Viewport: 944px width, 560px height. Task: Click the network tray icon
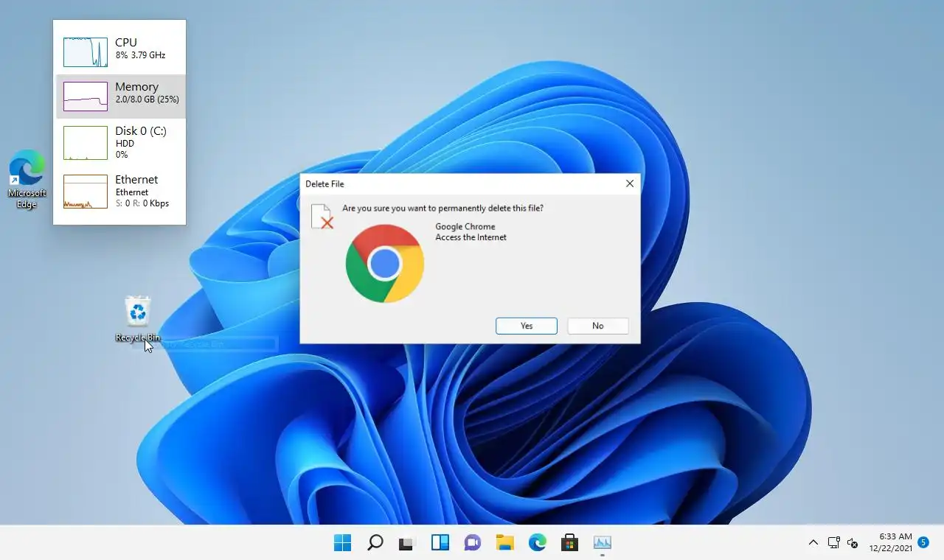(x=833, y=543)
